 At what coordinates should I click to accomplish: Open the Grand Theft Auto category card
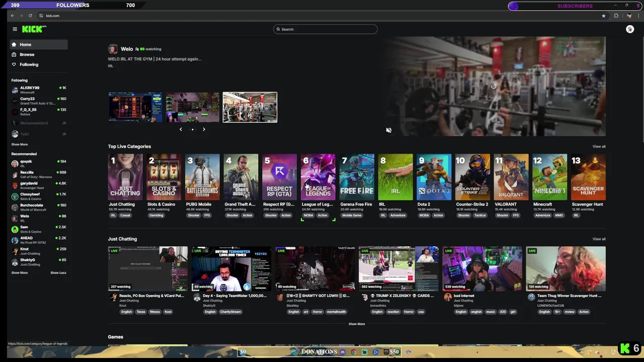pos(241,177)
